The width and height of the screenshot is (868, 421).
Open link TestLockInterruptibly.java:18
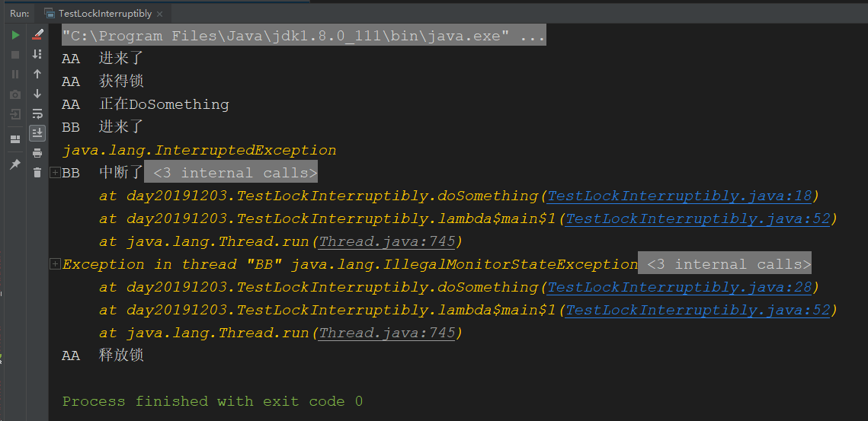679,196
